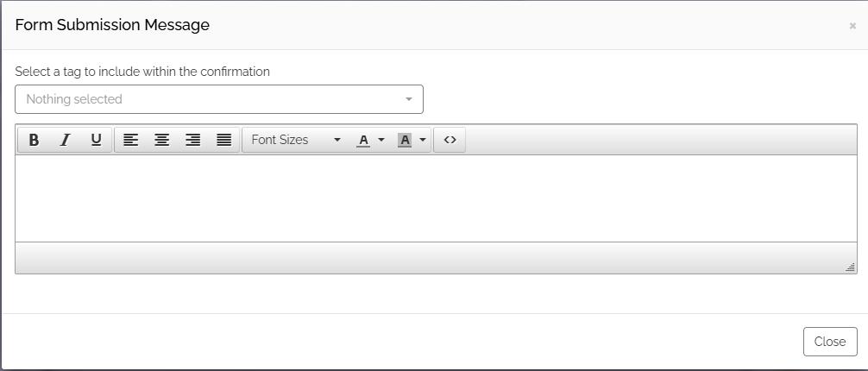Open the background color picker arrow
The image size is (868, 371).
(x=423, y=140)
